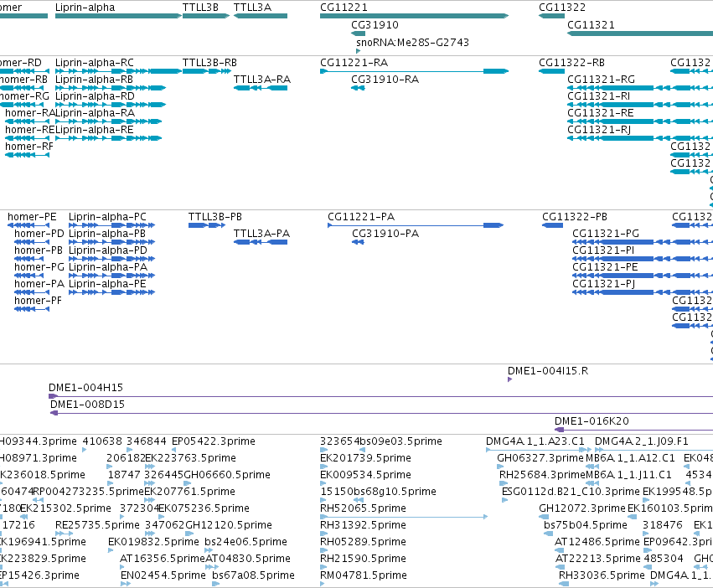Select BAC clone DME1-016K20
Screen dimensions: 713x588
(x=634, y=430)
